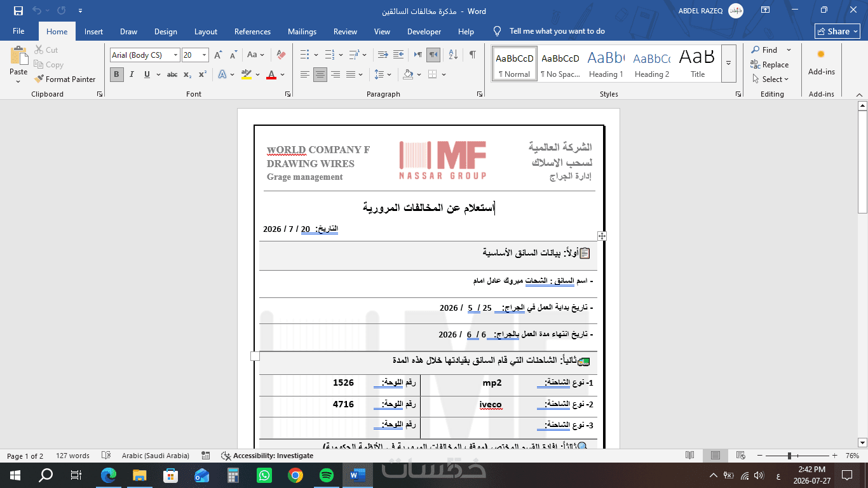Go to the Mailings tab

pos(302,31)
